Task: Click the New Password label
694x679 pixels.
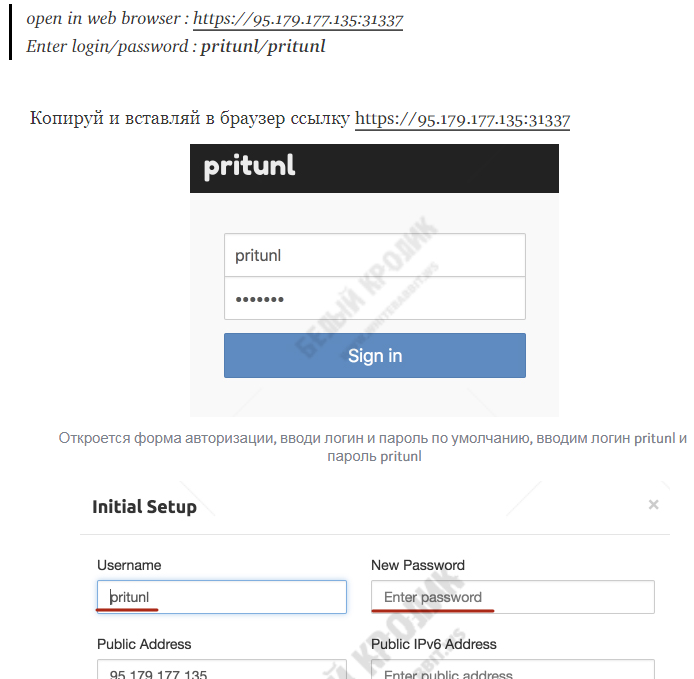Action: [418, 565]
